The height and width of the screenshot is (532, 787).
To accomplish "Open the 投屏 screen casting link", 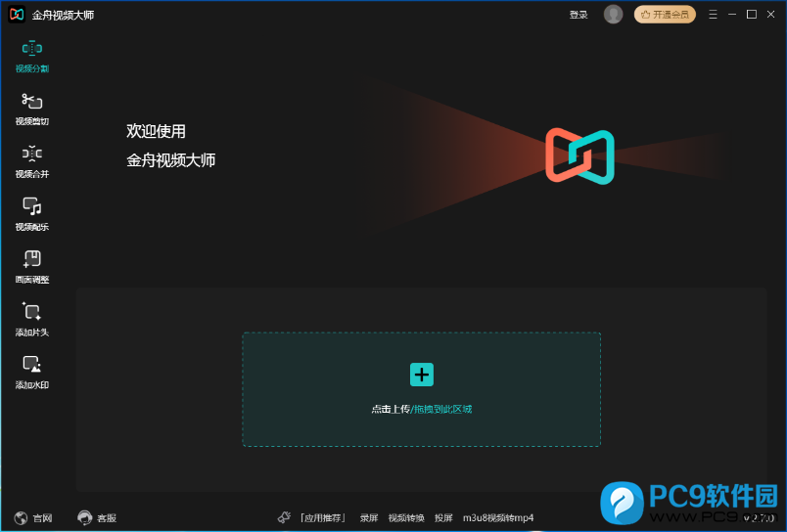I will tap(443, 518).
